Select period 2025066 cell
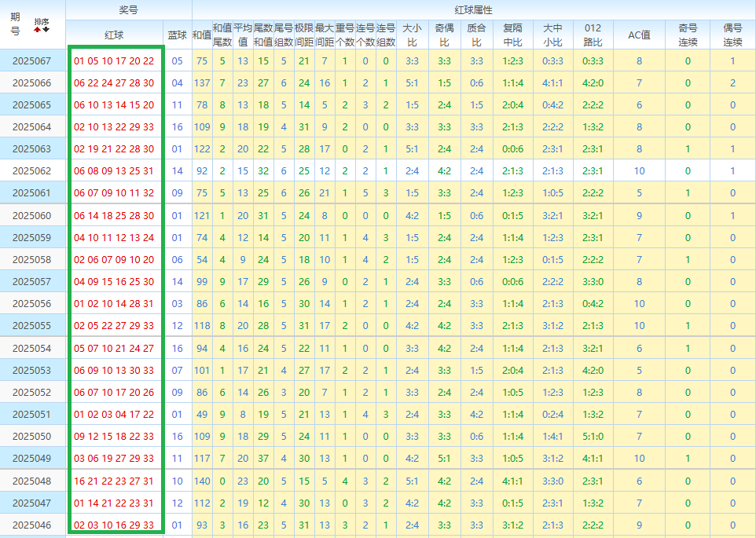The height and width of the screenshot is (538, 756). tap(31, 82)
